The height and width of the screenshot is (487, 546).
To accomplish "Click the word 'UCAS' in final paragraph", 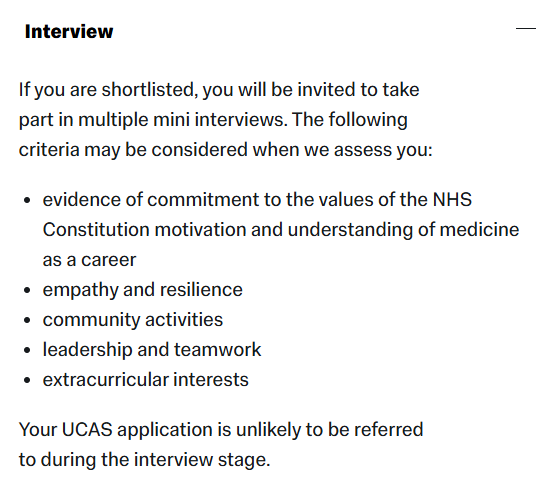I will coord(87,430).
